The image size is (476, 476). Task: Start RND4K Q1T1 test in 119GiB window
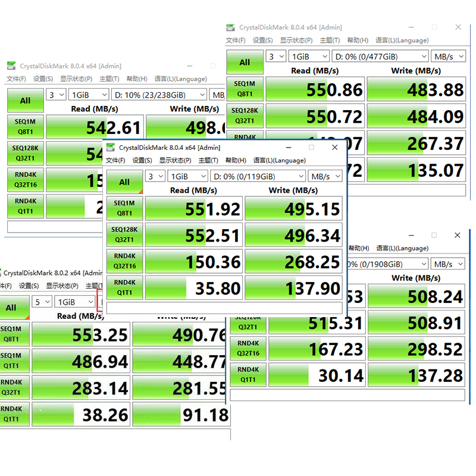124,287
